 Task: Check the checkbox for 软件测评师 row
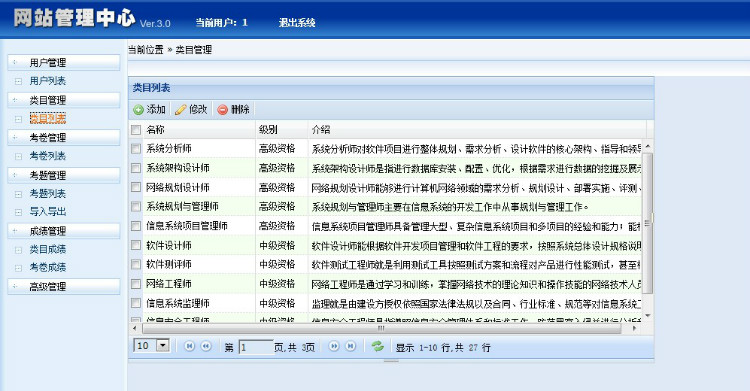pos(136,264)
